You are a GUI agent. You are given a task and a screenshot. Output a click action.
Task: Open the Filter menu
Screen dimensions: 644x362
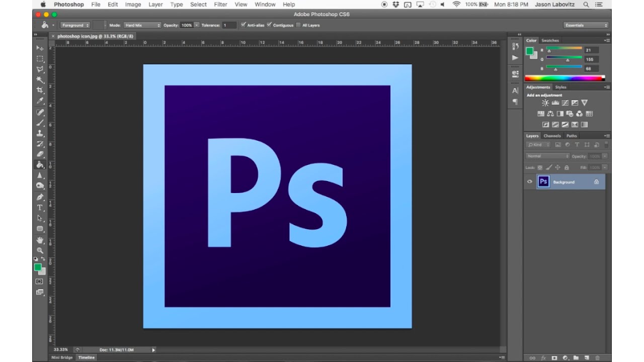[220, 5]
